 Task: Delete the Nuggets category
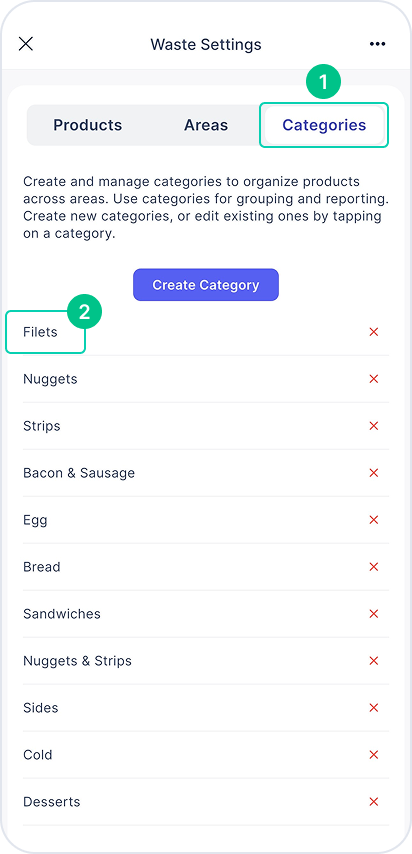point(374,379)
